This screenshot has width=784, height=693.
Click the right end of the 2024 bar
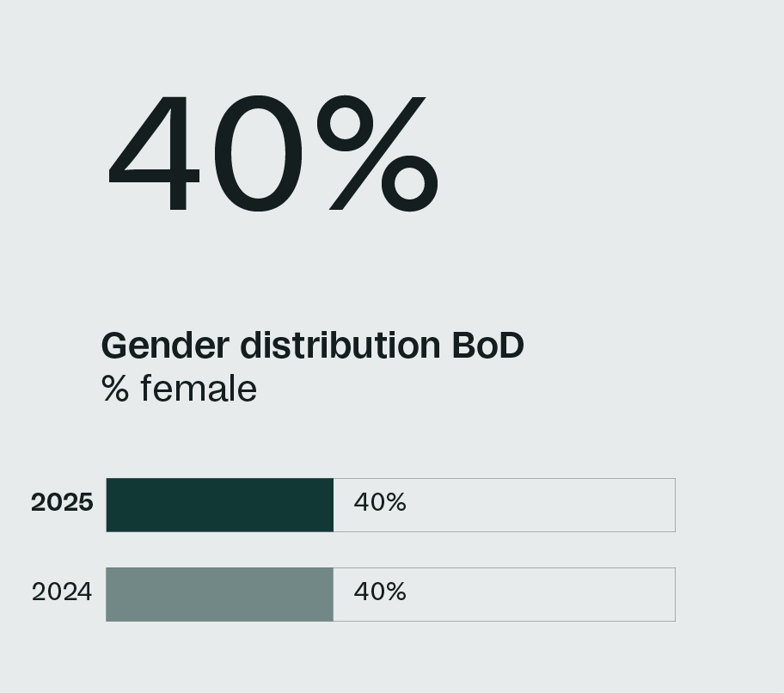click(671, 594)
